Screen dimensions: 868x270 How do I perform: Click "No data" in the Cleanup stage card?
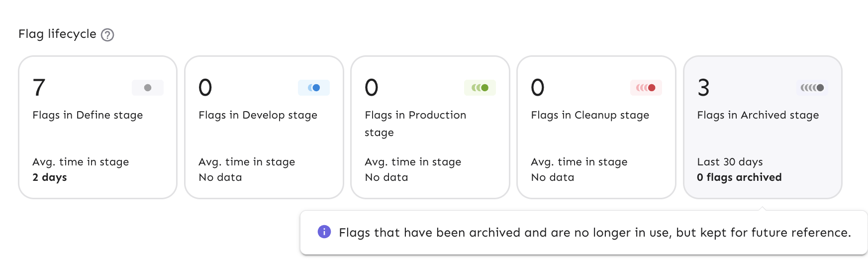(552, 177)
